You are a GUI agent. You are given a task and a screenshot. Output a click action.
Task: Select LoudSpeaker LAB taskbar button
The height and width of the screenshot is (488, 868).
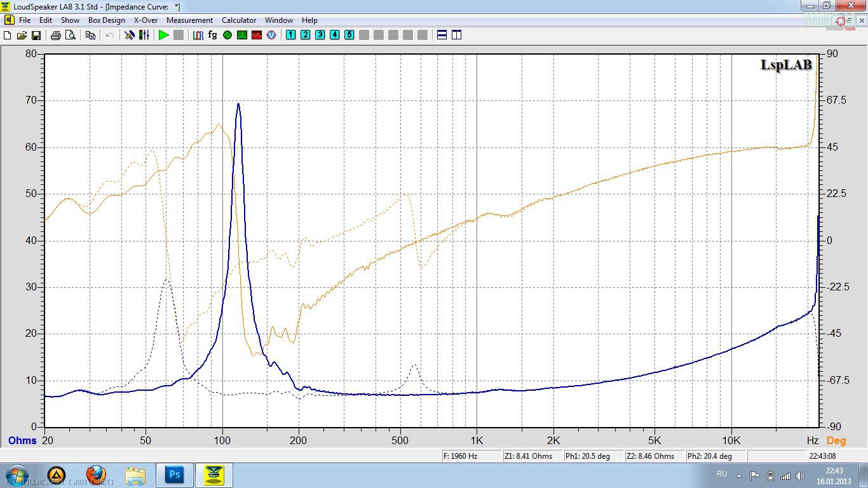pyautogui.click(x=214, y=475)
